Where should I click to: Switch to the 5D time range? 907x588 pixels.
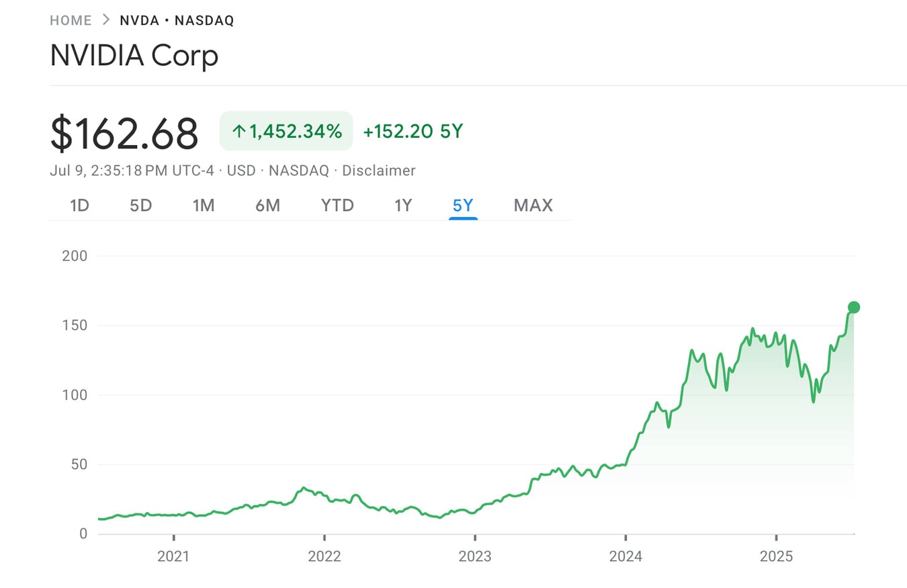(x=140, y=206)
